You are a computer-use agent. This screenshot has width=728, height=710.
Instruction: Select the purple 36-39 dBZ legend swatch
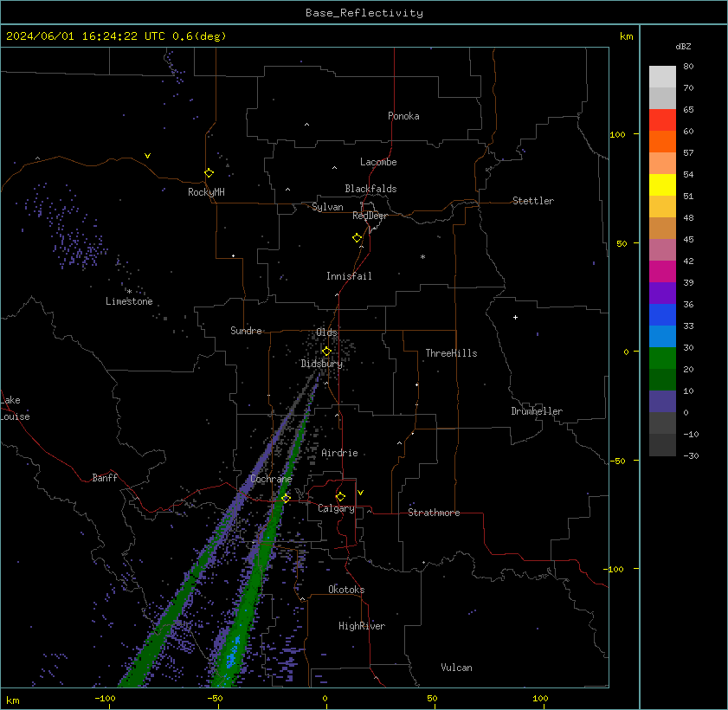point(662,293)
